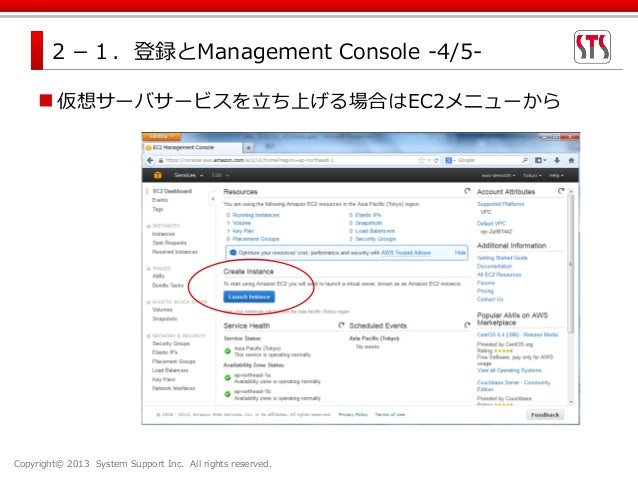
Task: Open Tags in the sidebar
Action: pyautogui.click(x=158, y=209)
